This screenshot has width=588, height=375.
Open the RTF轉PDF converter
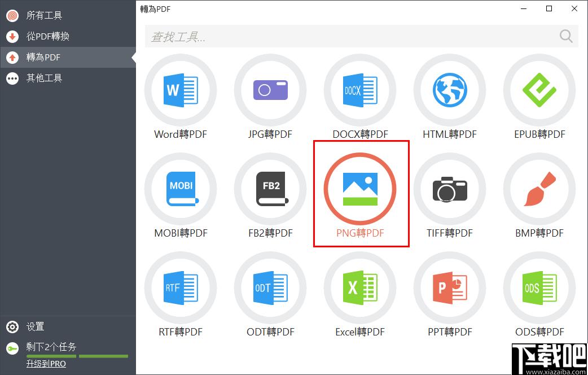click(181, 288)
